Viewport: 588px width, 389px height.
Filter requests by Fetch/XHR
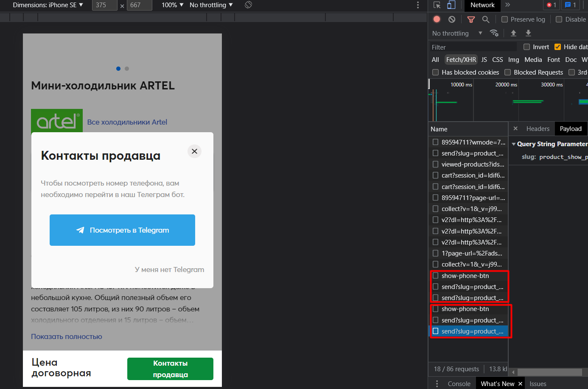[x=461, y=60]
